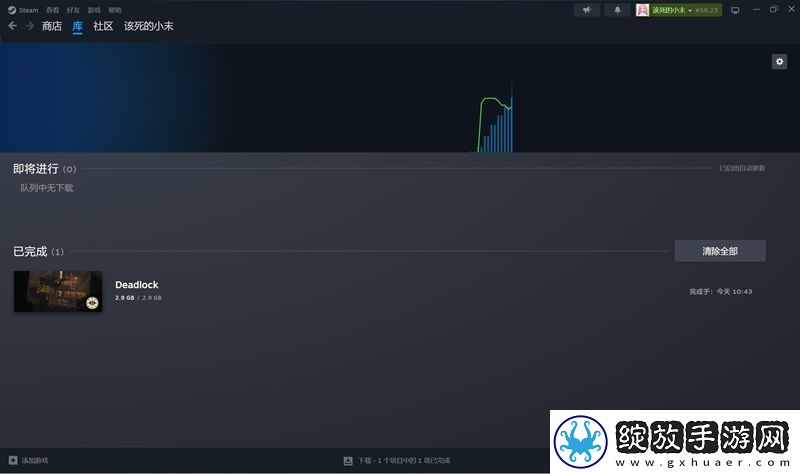Click the 清除全部 button
800x474 pixels.
coord(720,251)
